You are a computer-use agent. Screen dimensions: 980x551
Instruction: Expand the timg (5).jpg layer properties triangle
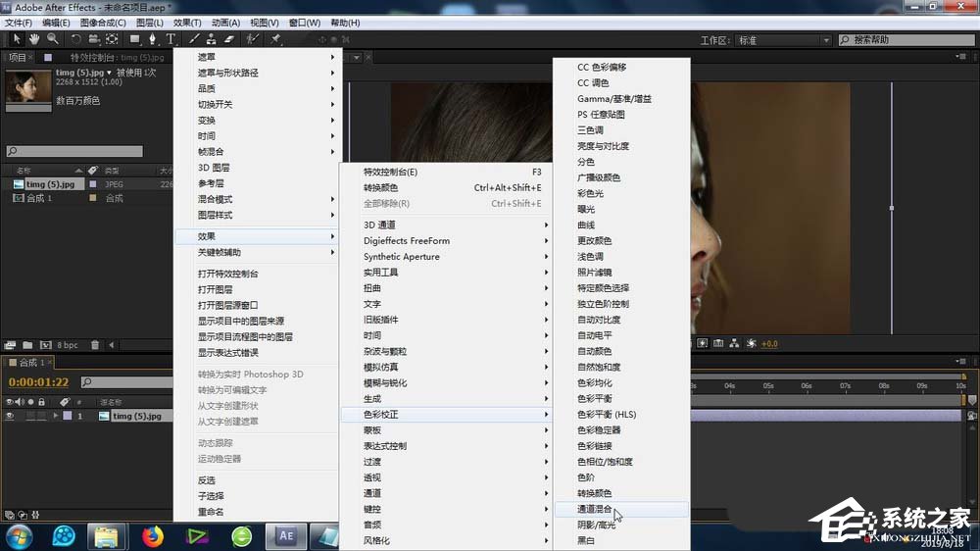[x=56, y=416]
